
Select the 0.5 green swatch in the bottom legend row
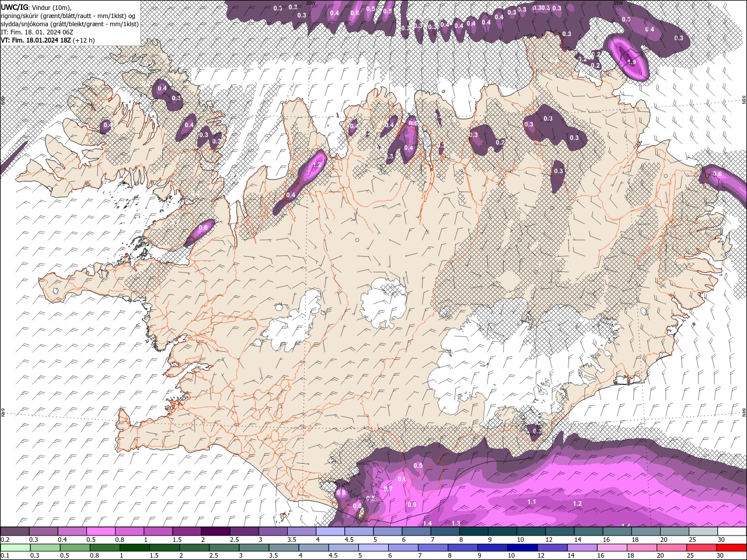click(x=75, y=548)
